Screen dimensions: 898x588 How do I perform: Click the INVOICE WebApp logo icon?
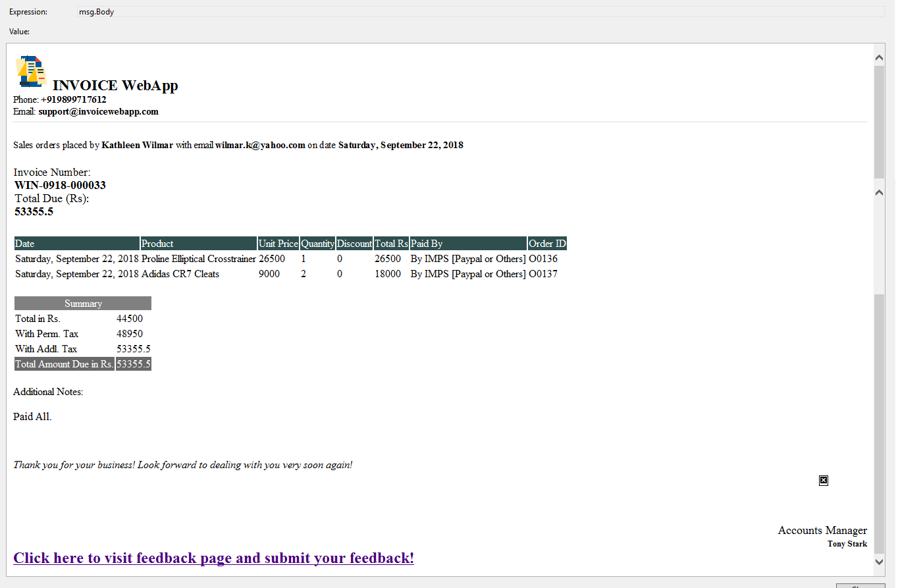click(31, 72)
